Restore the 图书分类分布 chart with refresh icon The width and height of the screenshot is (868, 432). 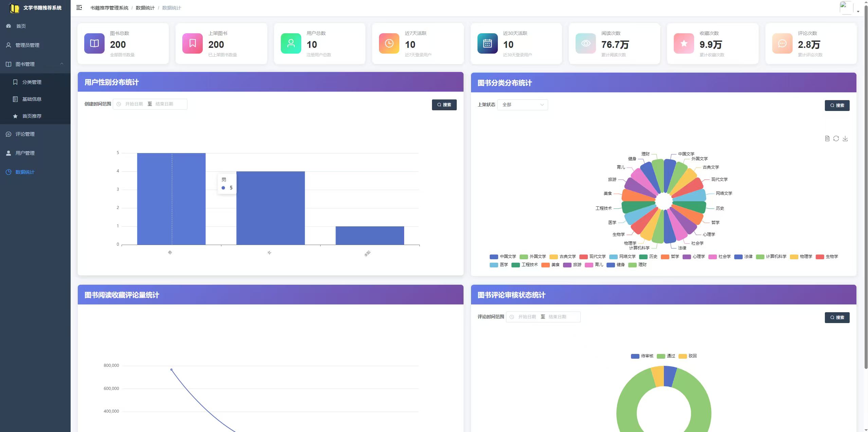pyautogui.click(x=836, y=138)
